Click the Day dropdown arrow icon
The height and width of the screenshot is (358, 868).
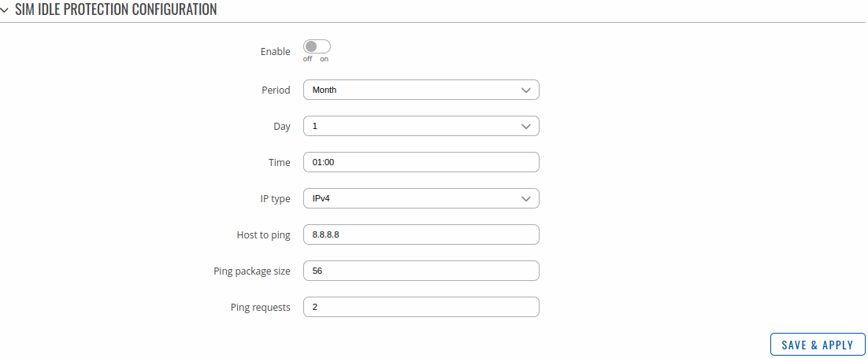pyautogui.click(x=526, y=126)
